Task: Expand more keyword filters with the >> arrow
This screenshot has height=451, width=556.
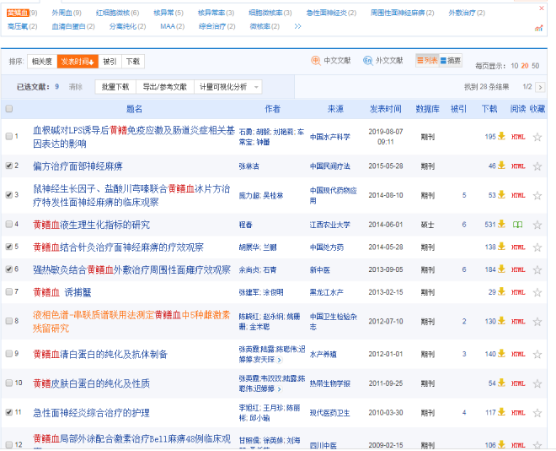Action: coord(298,26)
